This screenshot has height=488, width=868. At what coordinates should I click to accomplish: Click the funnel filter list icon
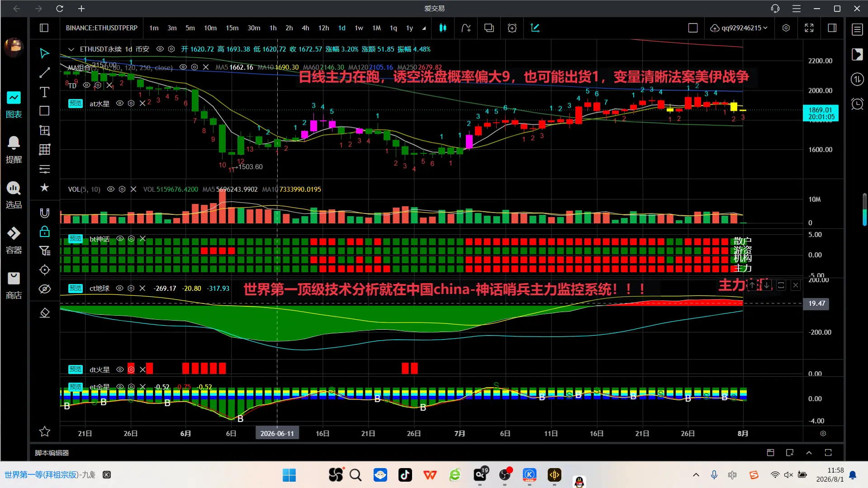click(x=44, y=251)
